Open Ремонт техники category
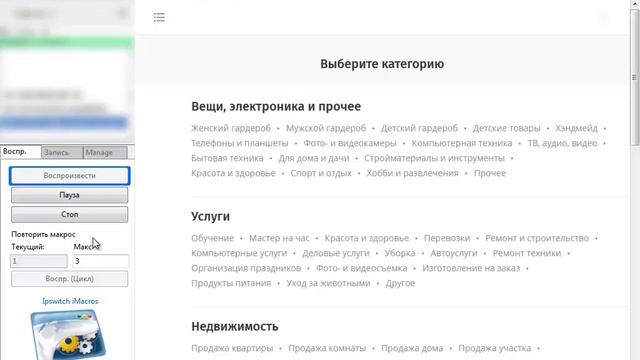The width and height of the screenshot is (640, 360). 527,253
